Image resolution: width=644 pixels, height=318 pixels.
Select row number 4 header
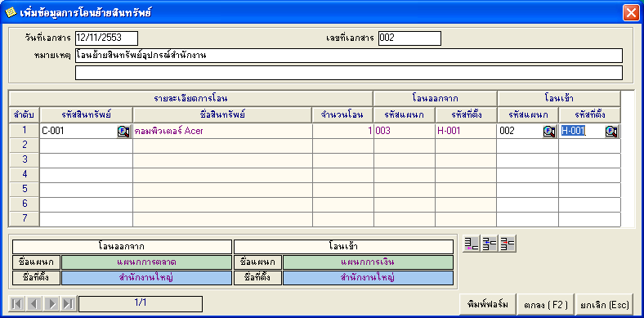(x=25, y=175)
